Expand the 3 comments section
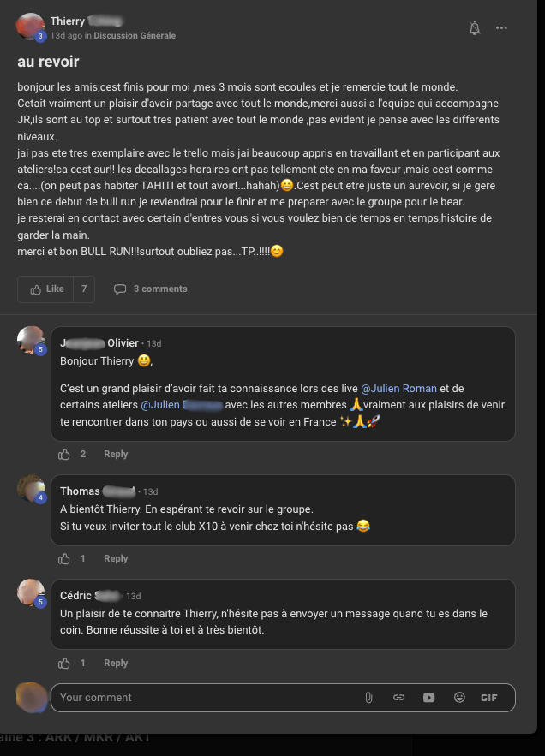 (x=151, y=289)
